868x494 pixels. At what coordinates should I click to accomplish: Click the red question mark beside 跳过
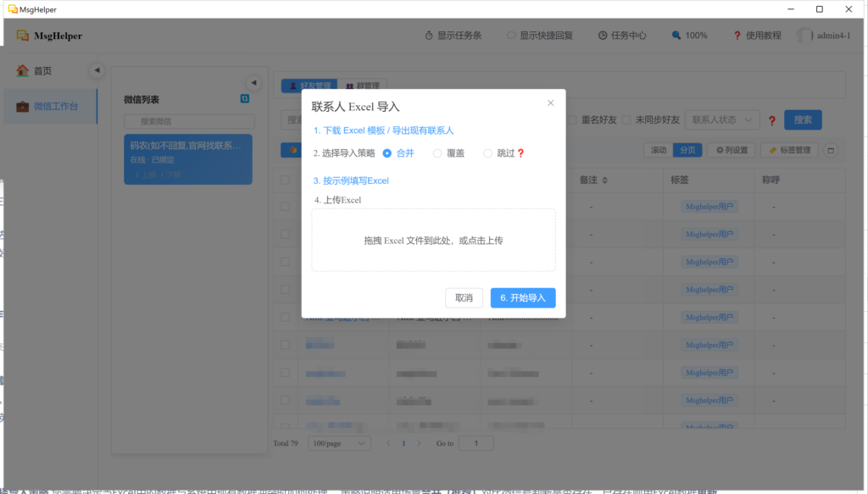pyautogui.click(x=521, y=153)
